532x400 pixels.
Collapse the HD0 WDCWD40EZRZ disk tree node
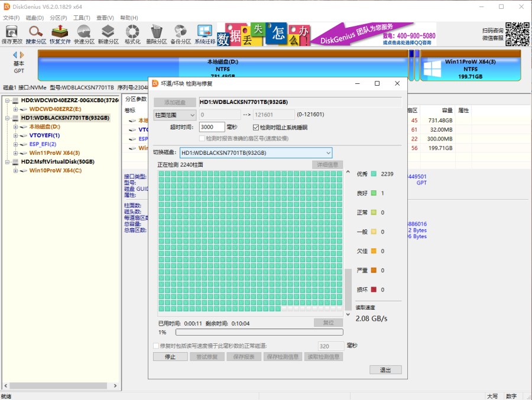7,100
